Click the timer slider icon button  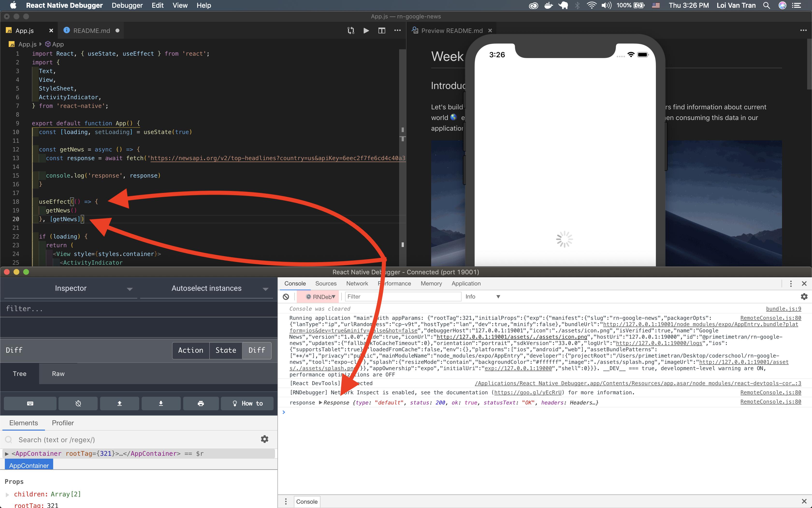pyautogui.click(x=78, y=403)
